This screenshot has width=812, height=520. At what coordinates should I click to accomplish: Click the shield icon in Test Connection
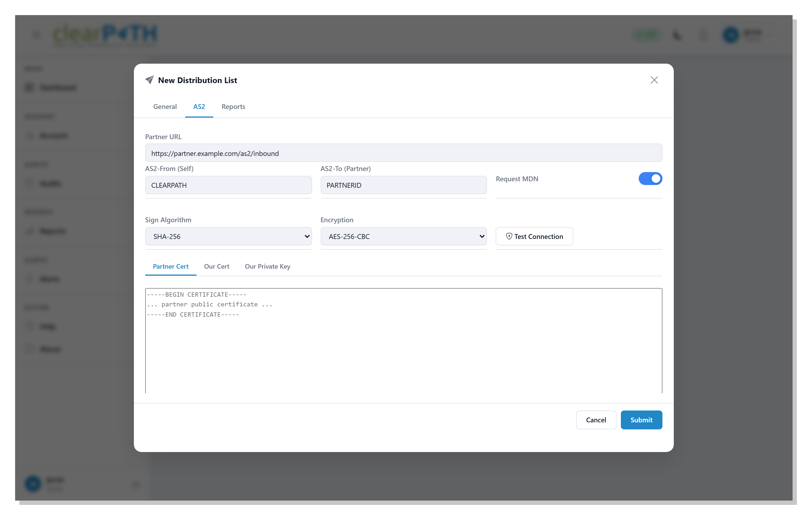click(509, 236)
